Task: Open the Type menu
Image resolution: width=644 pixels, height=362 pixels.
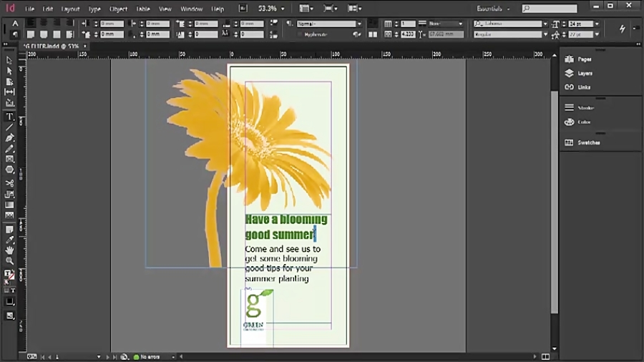Action: [x=94, y=9]
